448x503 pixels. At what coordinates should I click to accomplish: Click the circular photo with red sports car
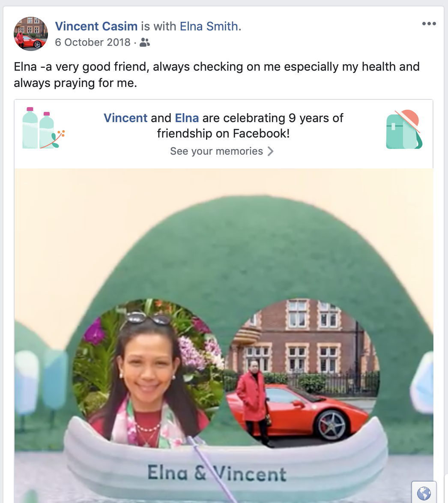(x=304, y=373)
